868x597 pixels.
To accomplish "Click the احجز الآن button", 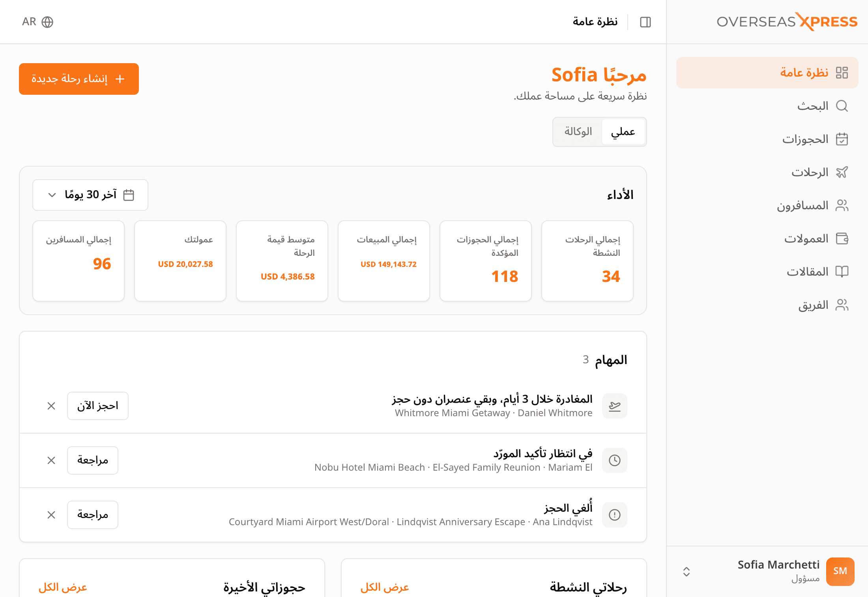I will click(98, 406).
